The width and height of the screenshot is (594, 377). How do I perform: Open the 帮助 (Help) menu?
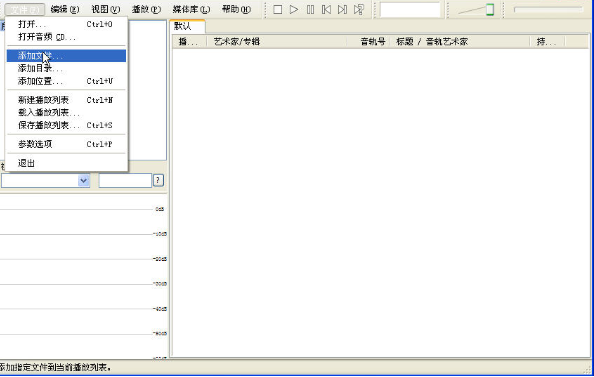[x=236, y=9]
